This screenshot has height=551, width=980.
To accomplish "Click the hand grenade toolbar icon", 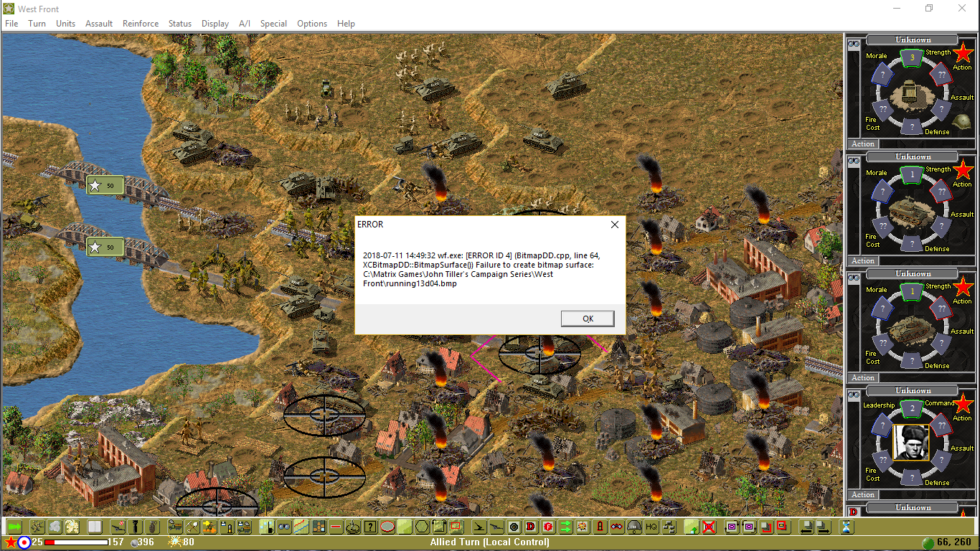I will click(x=152, y=527).
